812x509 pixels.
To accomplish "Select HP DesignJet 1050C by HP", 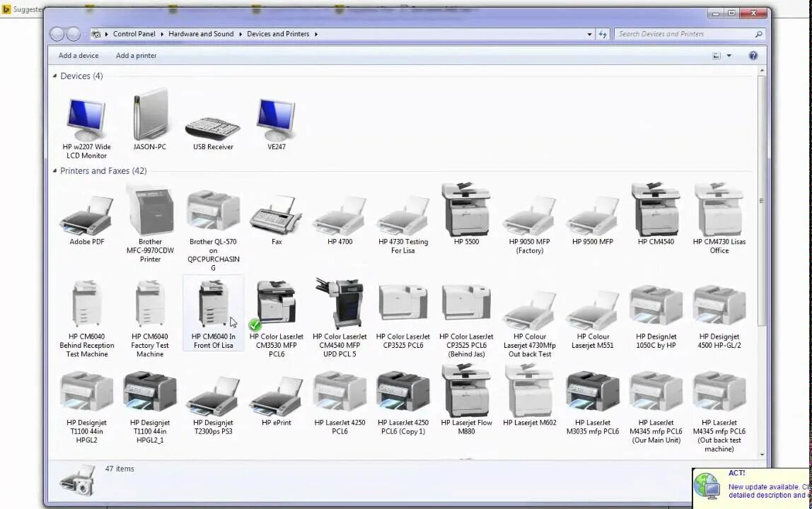I will (656, 317).
